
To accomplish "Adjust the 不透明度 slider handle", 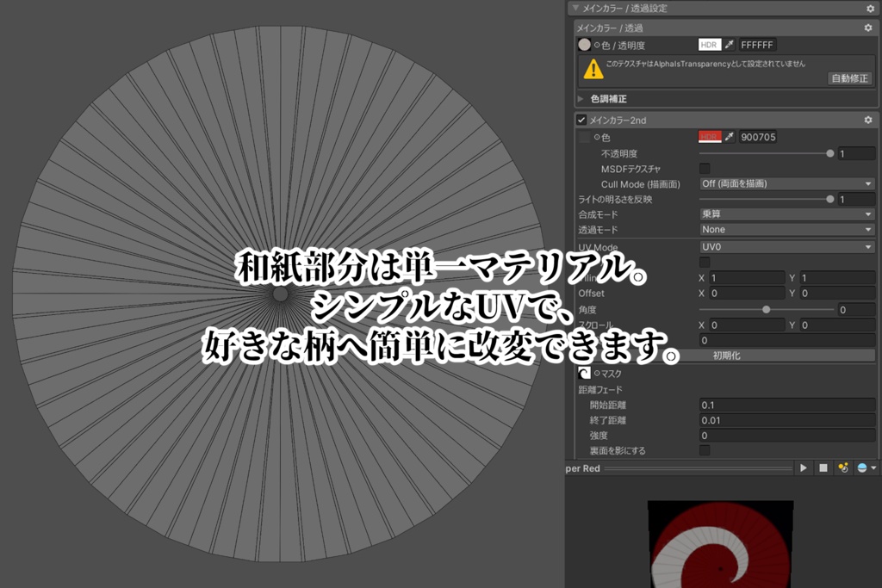I will 829,153.
